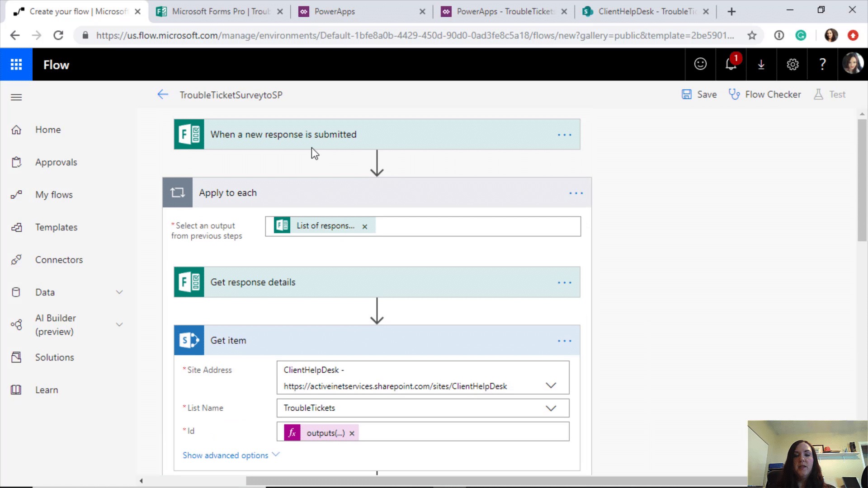Open Connectors in sidebar
Image resolution: width=868 pixels, height=488 pixels.
(x=59, y=260)
